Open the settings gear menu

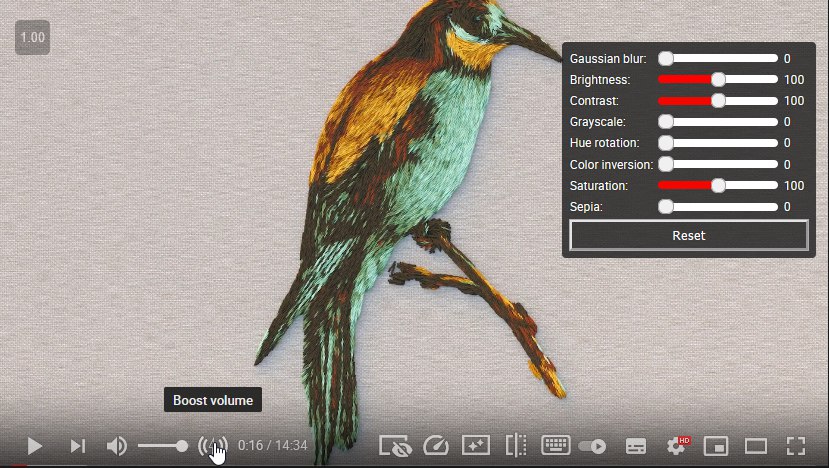tap(676, 446)
